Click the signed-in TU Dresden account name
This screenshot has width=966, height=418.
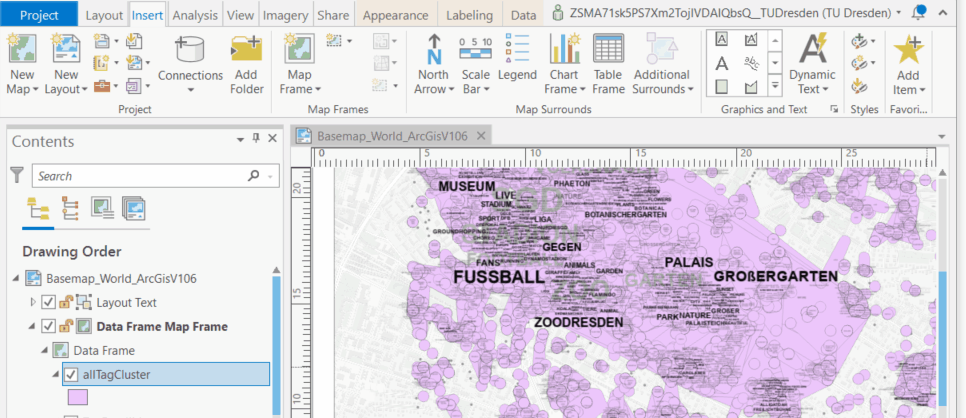click(731, 14)
